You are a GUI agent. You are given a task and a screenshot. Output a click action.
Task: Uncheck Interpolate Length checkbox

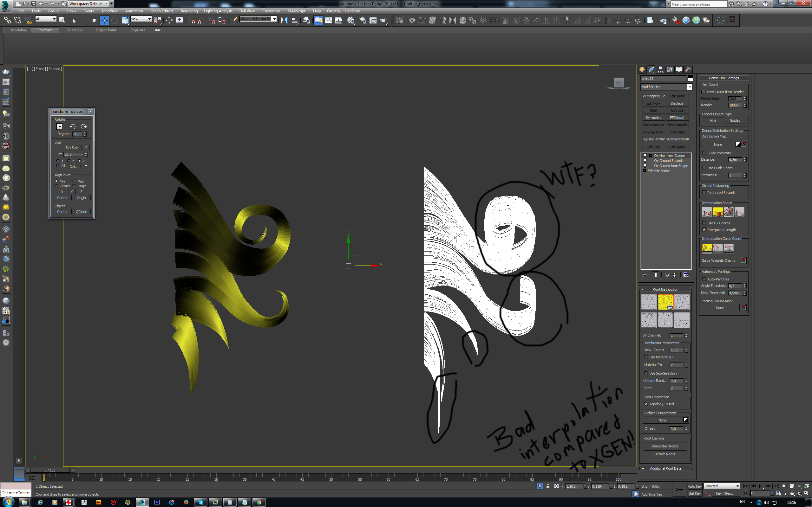click(704, 230)
